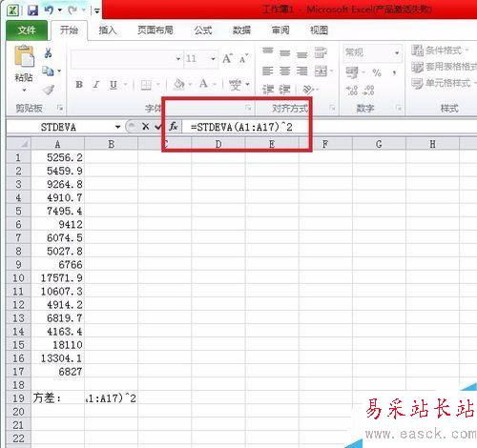
Task: Click in the formula bar input
Action: 329,127
